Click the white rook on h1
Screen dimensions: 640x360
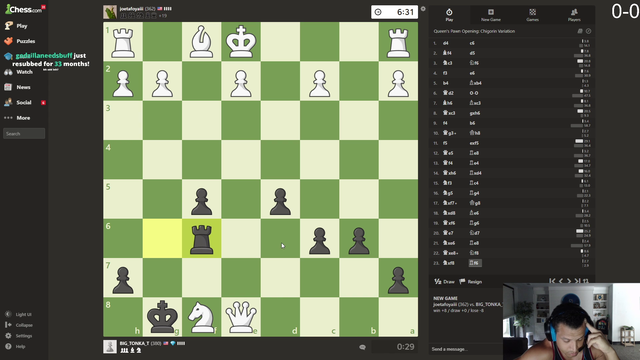pyautogui.click(x=123, y=42)
